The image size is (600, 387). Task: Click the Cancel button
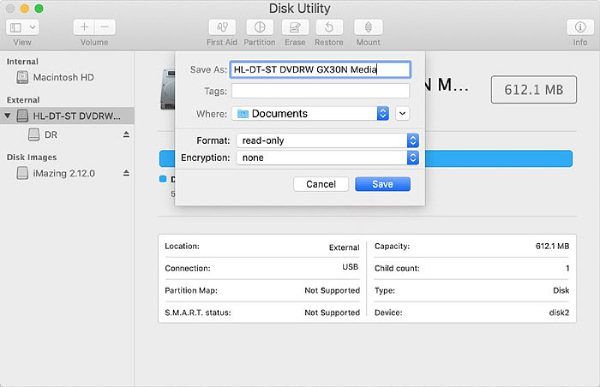pyautogui.click(x=321, y=184)
